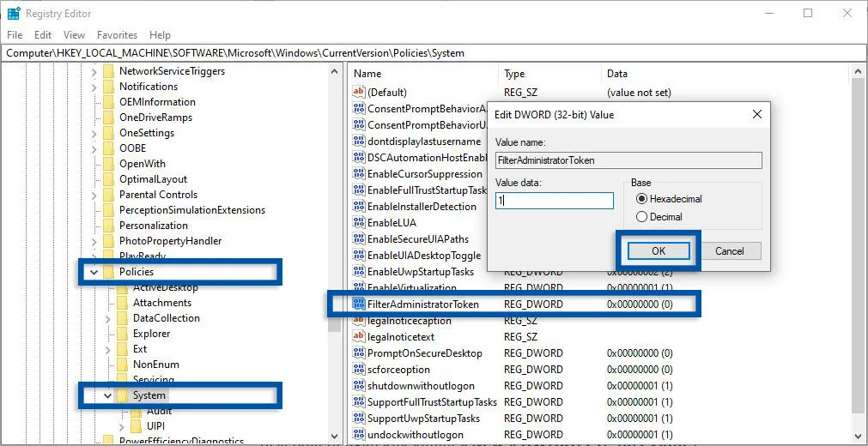Viewport: 868px width, 446px height.
Task: Click the Explorer folder icon
Action: pos(122,334)
